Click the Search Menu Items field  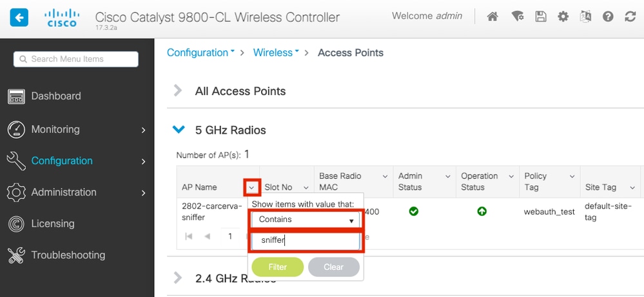coord(76,59)
